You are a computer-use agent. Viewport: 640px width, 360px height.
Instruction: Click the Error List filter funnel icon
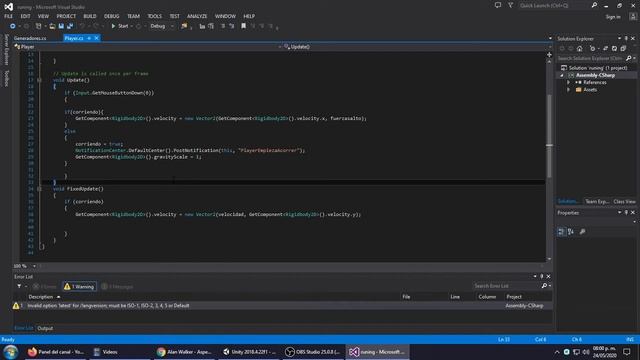pyautogui.click(x=19, y=287)
